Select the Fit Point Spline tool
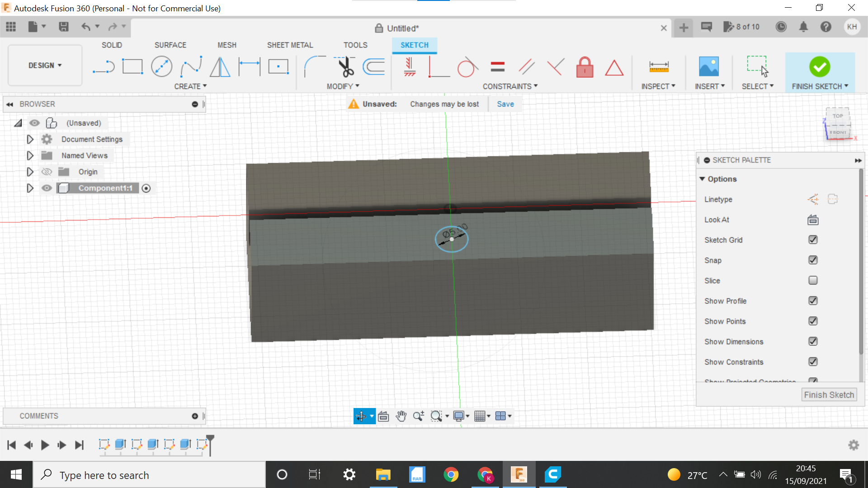868x488 pixels. pos(191,67)
